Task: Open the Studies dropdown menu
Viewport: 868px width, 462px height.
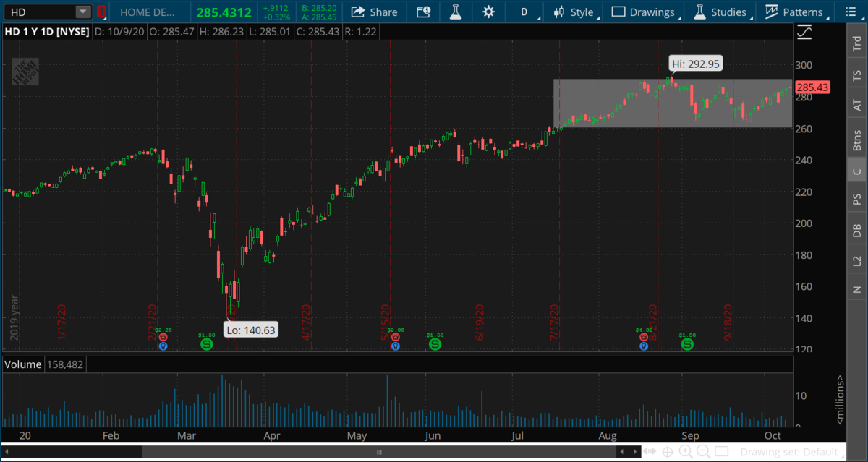Action: point(720,12)
